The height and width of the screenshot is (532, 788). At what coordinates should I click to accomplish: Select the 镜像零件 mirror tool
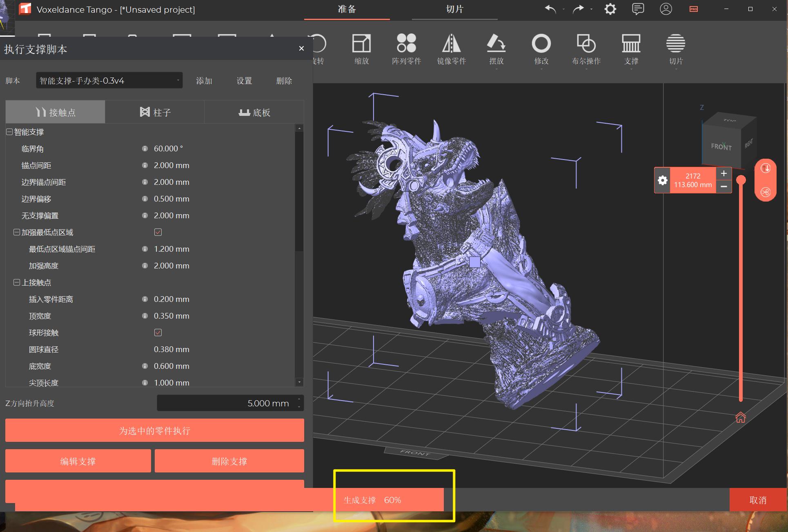click(x=452, y=49)
